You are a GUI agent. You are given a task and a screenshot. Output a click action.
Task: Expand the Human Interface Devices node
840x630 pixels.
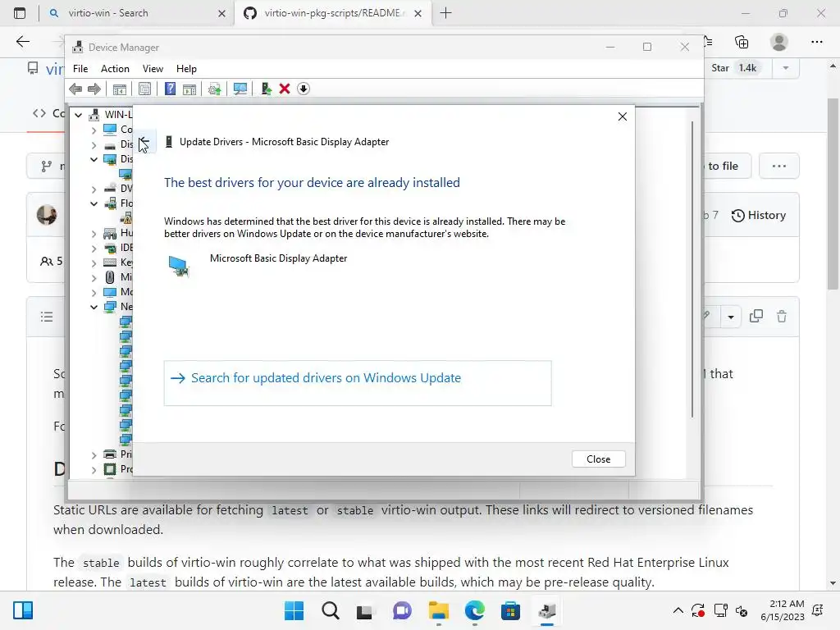(94, 233)
